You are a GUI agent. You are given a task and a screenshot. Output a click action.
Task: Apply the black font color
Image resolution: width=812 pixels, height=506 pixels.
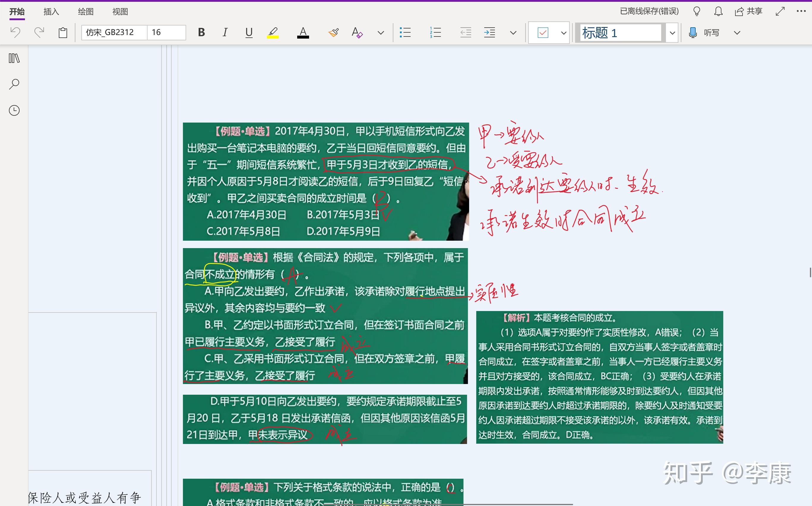pyautogui.click(x=303, y=32)
